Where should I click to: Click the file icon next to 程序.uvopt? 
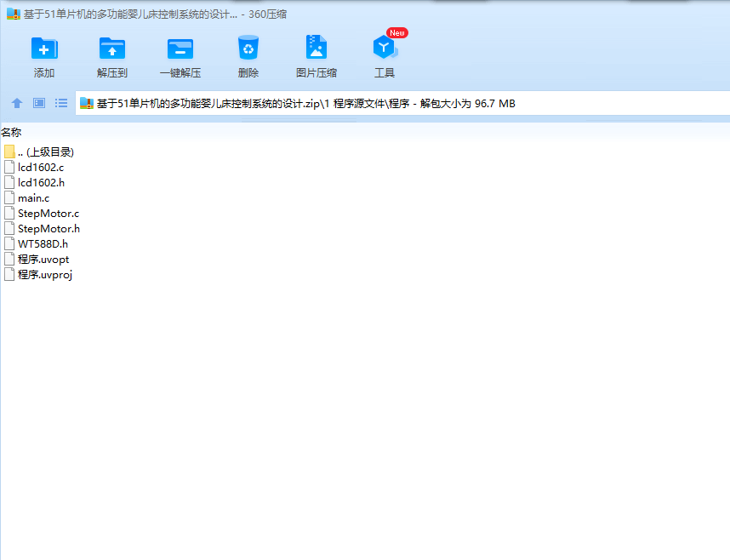pos(9,259)
